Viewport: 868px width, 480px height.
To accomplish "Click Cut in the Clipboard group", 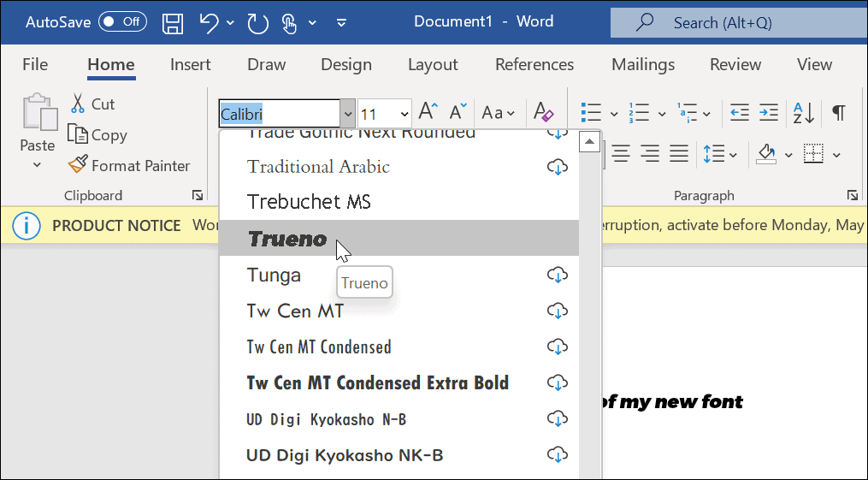I will point(92,104).
